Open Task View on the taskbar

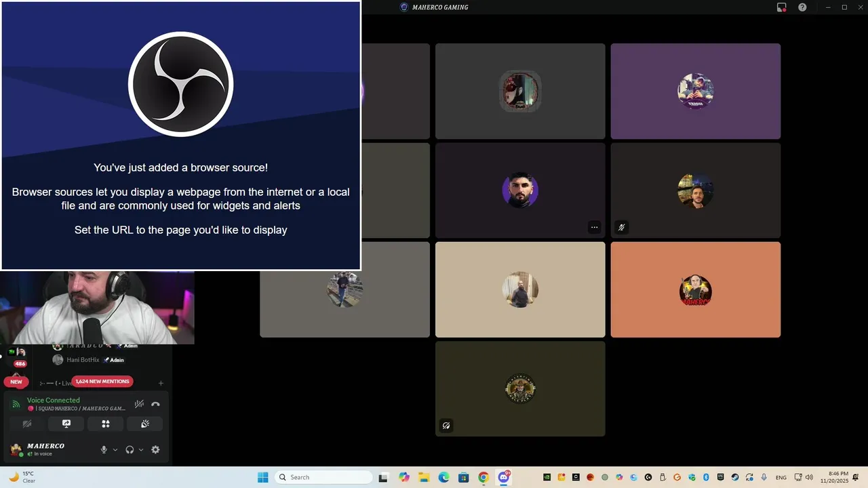click(x=383, y=477)
